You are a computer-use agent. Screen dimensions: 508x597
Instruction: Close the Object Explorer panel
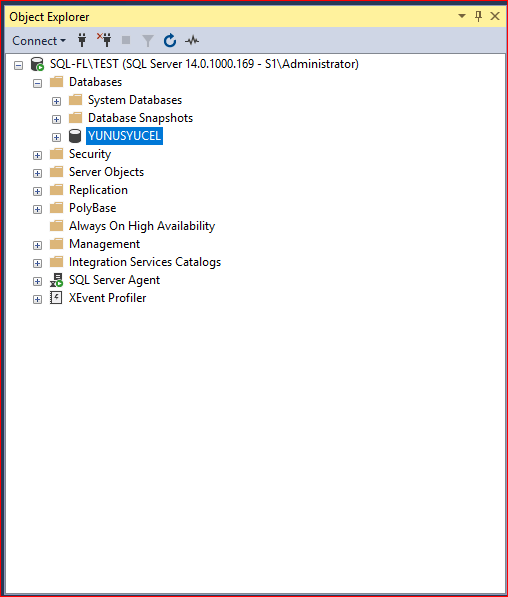tap(495, 16)
